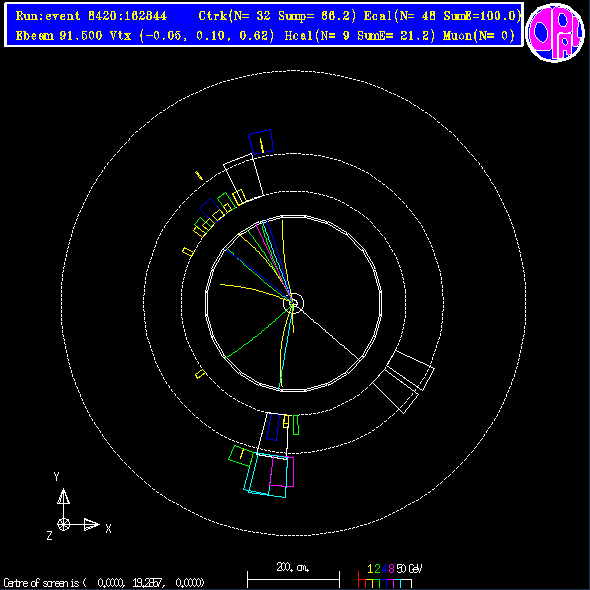The height and width of the screenshot is (590, 590).
Task: Click the central vertex circle
Action: coord(293,303)
